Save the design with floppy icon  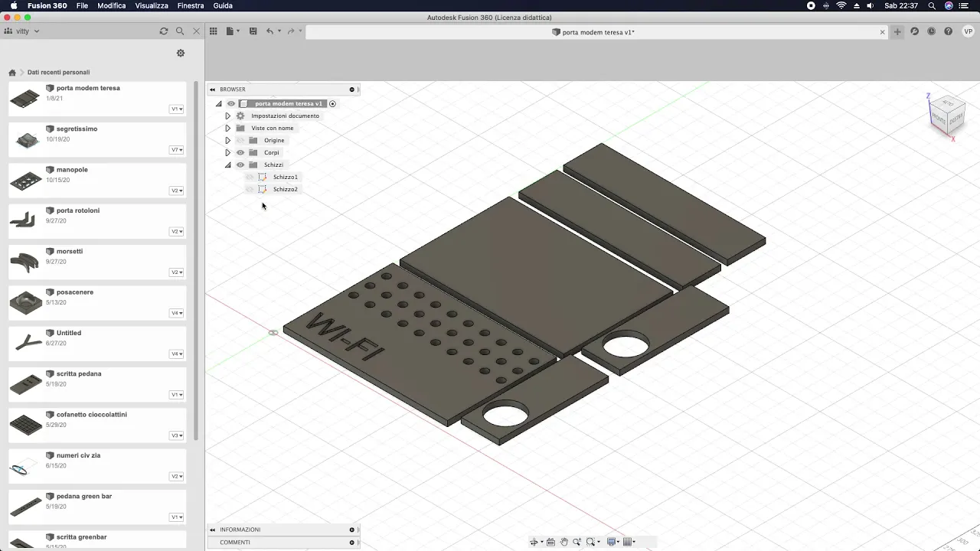pos(253,31)
